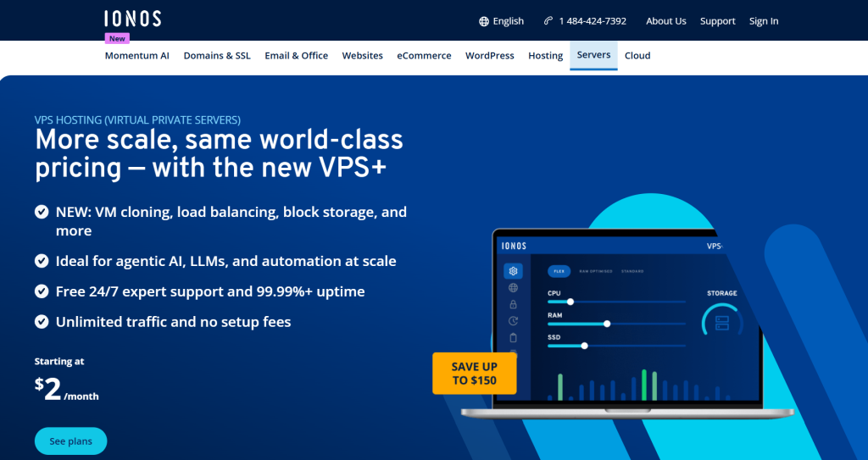This screenshot has height=460, width=868.
Task: Click phone number 1 484-424-7392
Action: (x=593, y=21)
